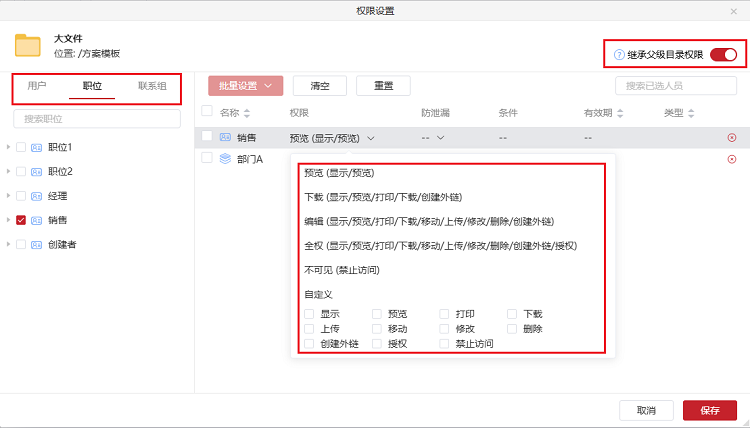
Task: Click the position icon next to 职位2
Action: (x=36, y=172)
